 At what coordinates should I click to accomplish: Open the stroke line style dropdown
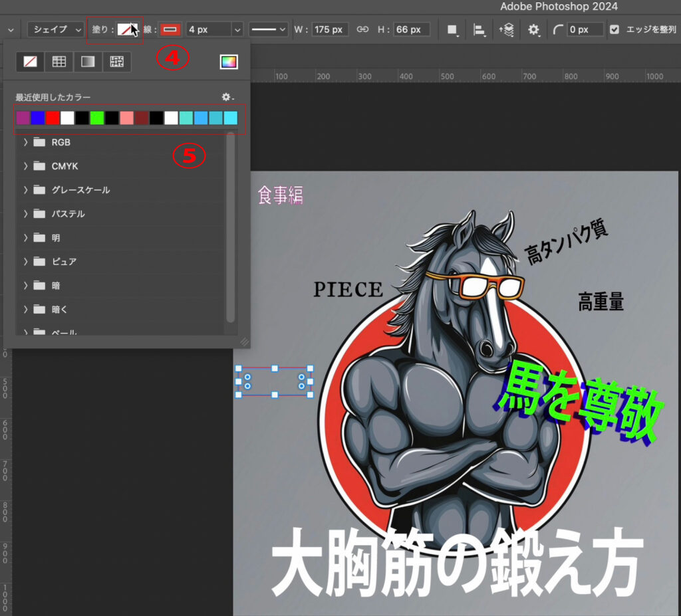pos(269,29)
